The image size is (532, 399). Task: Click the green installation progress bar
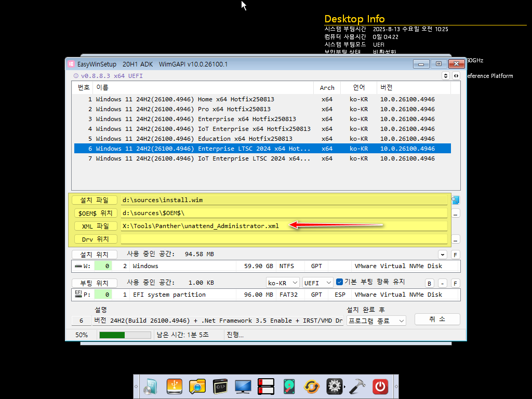125,335
